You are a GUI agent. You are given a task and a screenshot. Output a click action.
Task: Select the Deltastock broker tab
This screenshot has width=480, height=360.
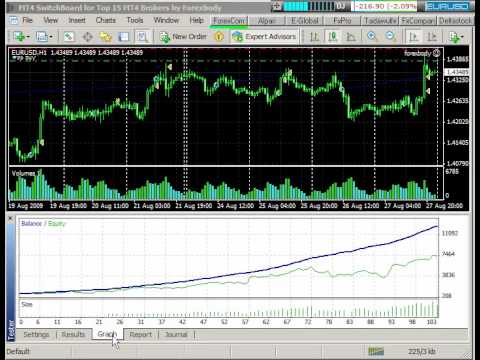(x=456, y=21)
